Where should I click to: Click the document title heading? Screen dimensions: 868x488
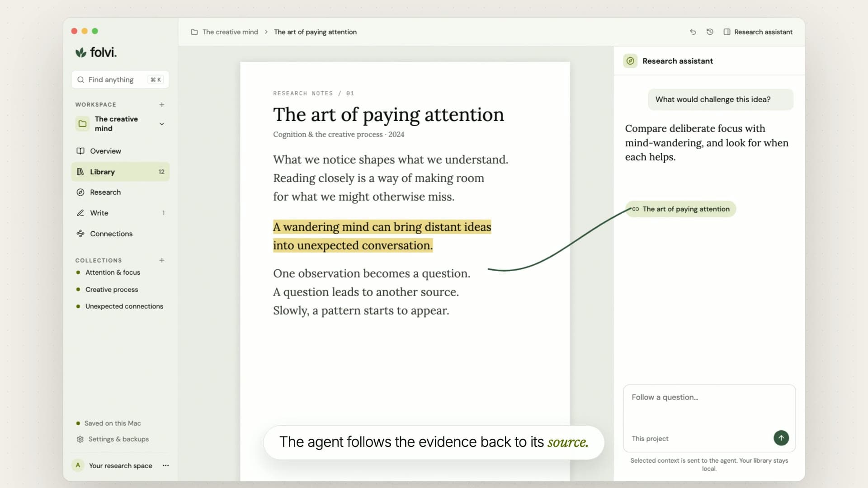point(388,115)
